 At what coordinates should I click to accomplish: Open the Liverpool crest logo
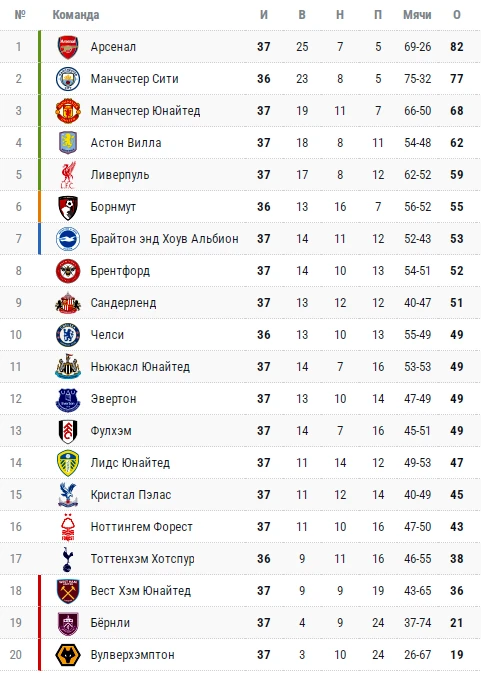click(68, 175)
